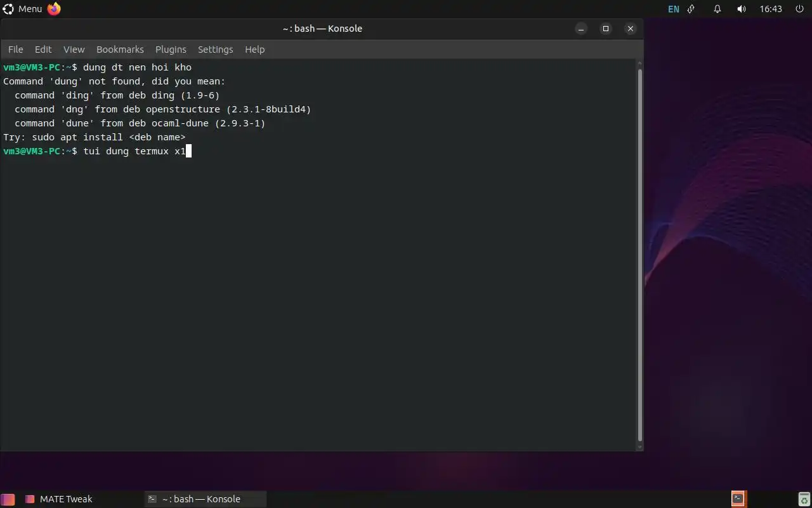
Task: Click the Konsole title bar text
Action: pos(322,29)
